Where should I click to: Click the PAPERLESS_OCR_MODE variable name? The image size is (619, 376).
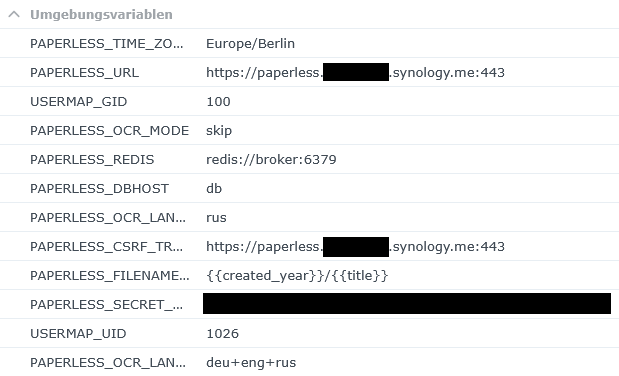point(109,131)
